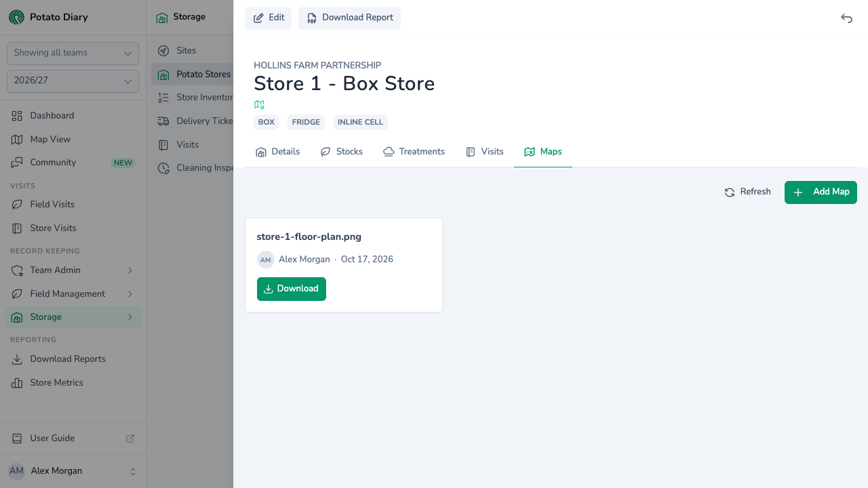Switch to the Treatments tab

tap(414, 152)
